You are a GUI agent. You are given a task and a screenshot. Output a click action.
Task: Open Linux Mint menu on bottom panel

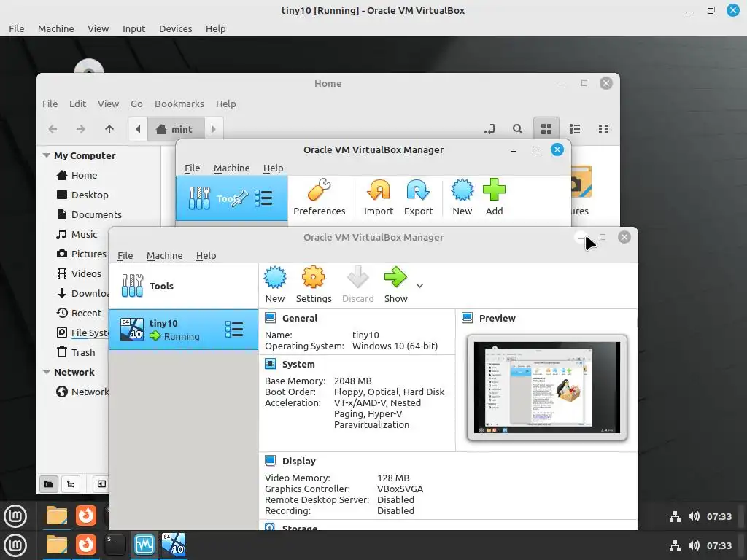coord(15,545)
